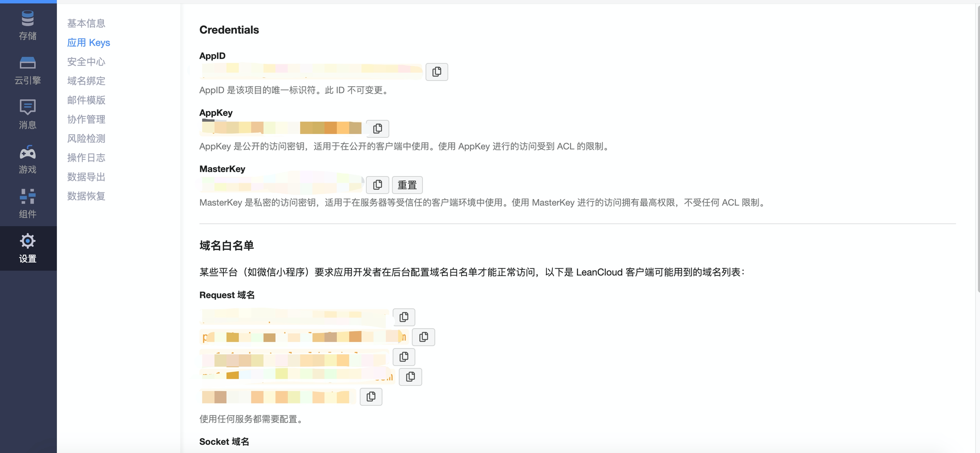
Task: Open the 基本信息 settings page
Action: pyautogui.click(x=86, y=23)
